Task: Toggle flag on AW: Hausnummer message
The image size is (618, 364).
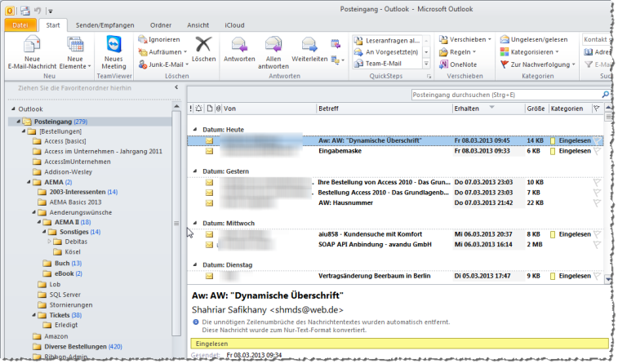Action: pos(598,202)
